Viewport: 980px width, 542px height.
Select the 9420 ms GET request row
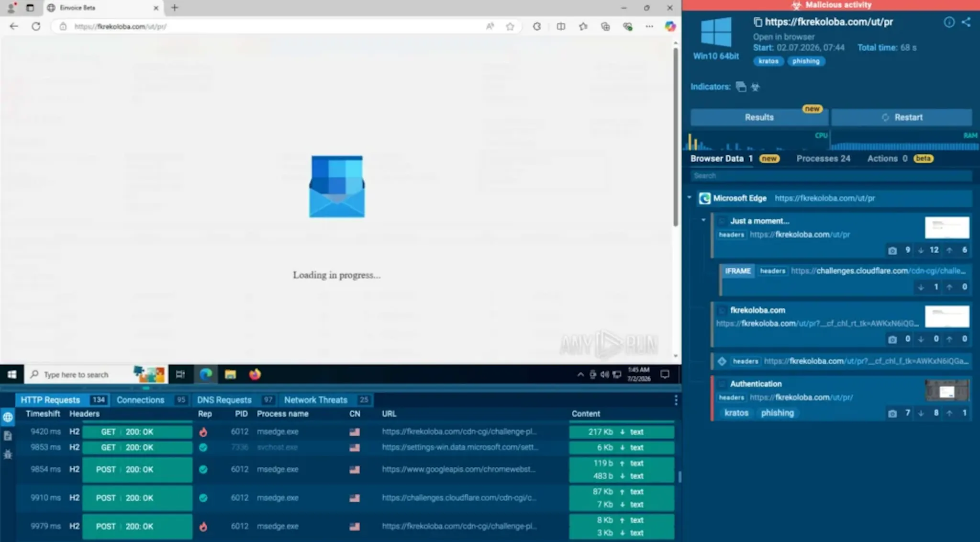click(x=345, y=432)
